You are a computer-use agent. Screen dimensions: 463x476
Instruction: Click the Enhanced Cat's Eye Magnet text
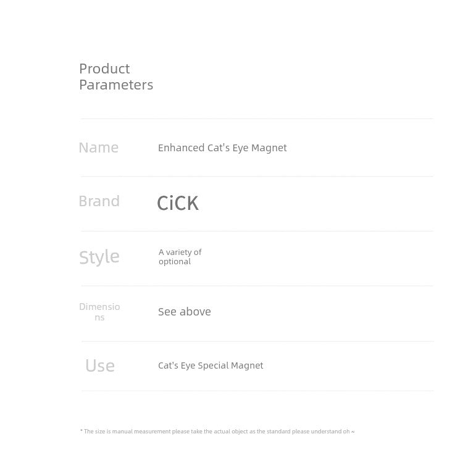222,148
